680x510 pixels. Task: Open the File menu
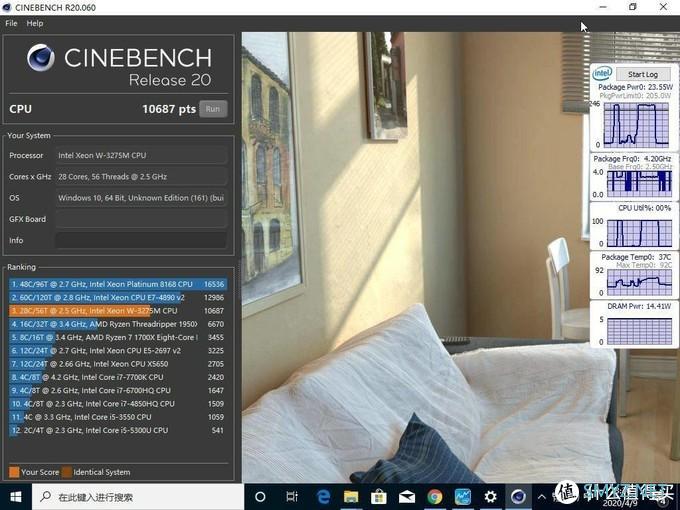point(11,23)
